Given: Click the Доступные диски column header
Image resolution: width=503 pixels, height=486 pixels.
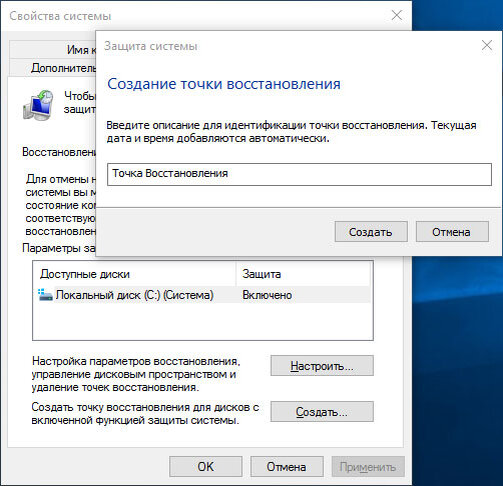Looking at the screenshot, I should [x=135, y=274].
